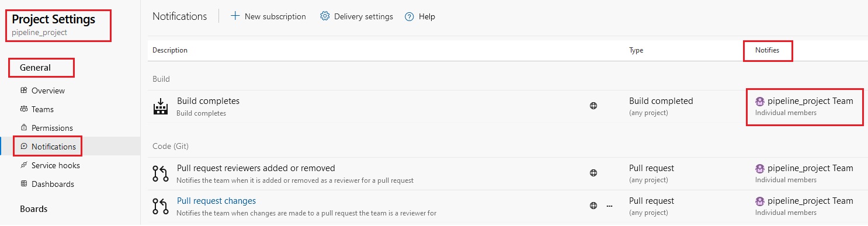868x226 pixels.
Task: Click the Overview sidebar icon
Action: tap(24, 91)
